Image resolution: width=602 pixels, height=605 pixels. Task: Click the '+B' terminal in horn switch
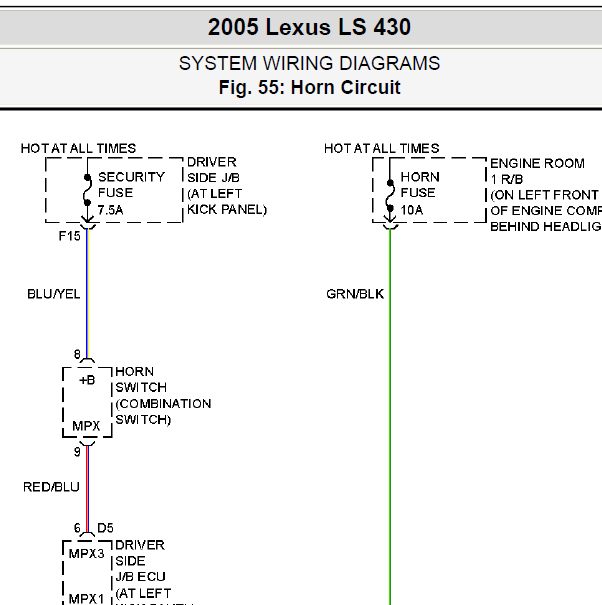(x=87, y=380)
